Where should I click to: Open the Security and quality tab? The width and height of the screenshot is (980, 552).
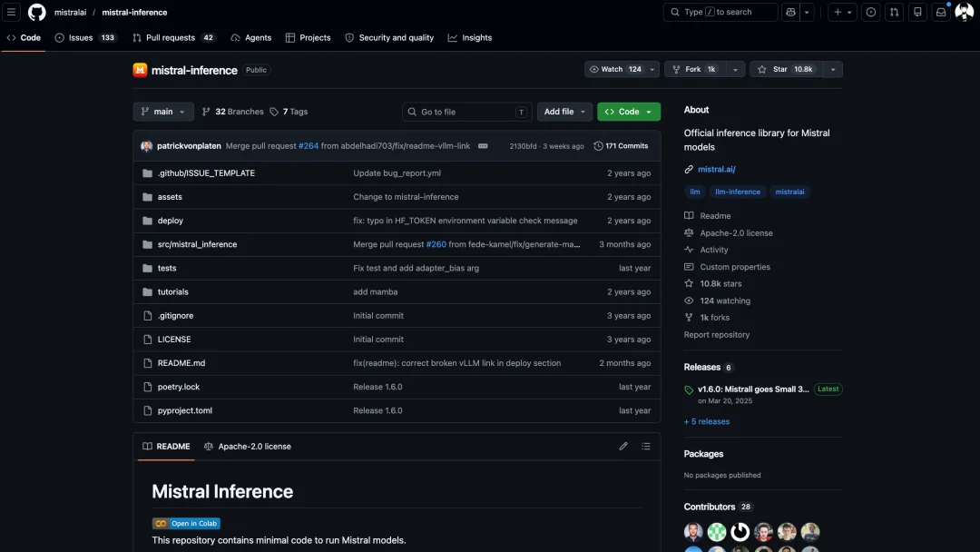click(x=389, y=37)
